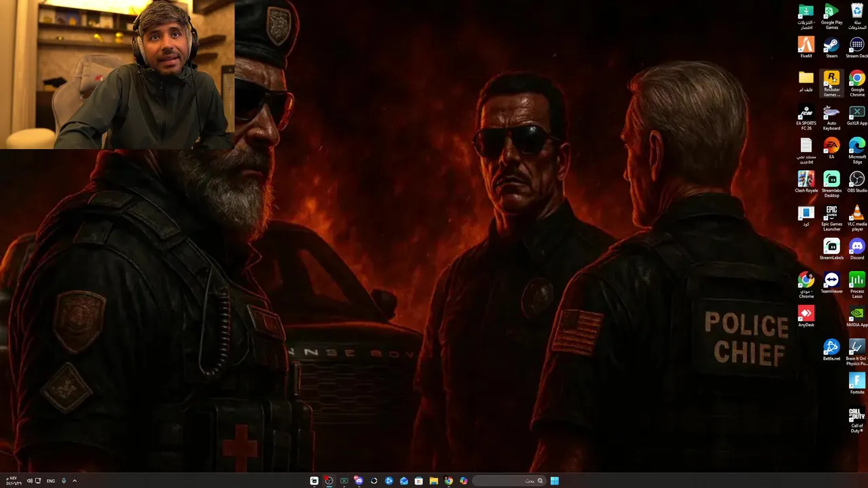Launch the EA app shortcut

(x=831, y=148)
